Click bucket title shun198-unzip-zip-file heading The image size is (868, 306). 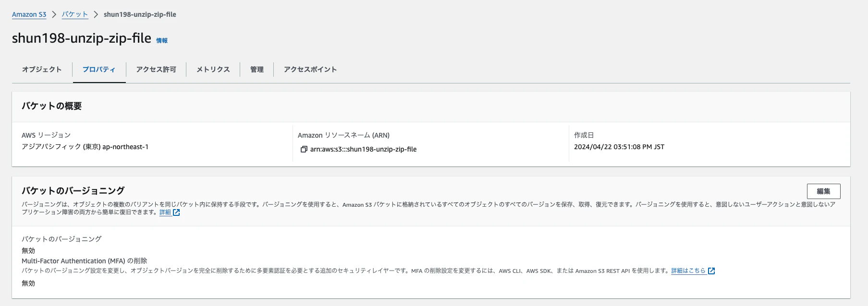pos(82,38)
